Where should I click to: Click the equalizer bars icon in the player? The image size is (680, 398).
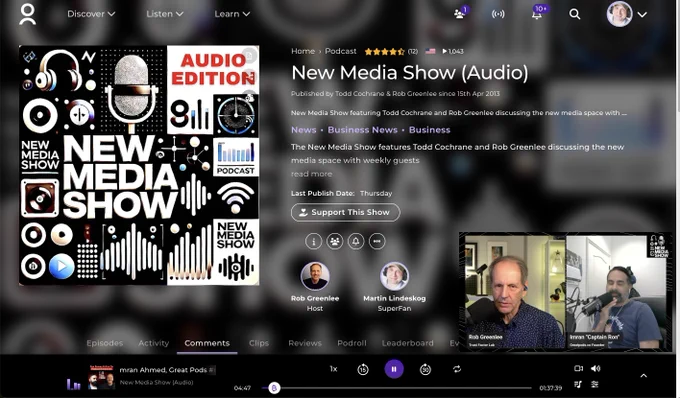74,384
